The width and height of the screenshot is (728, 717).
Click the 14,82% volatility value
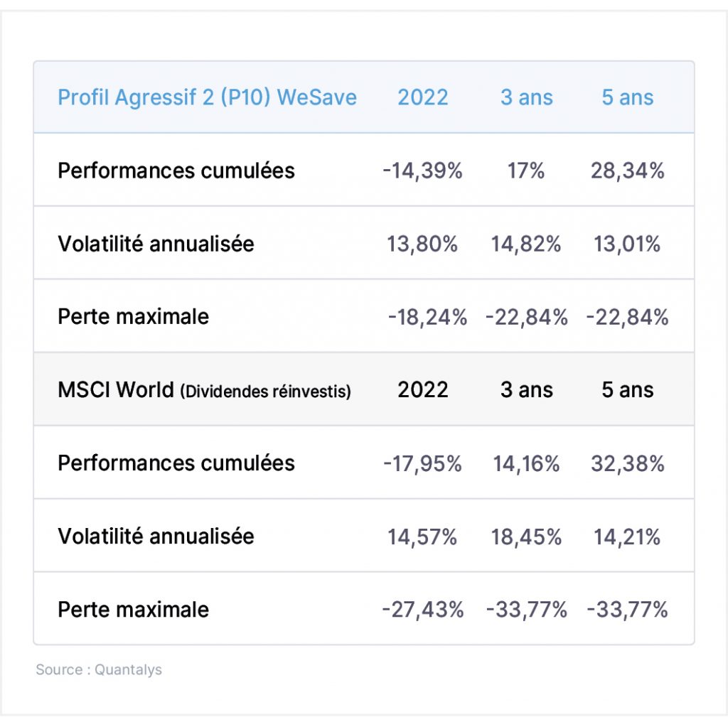[x=526, y=244]
